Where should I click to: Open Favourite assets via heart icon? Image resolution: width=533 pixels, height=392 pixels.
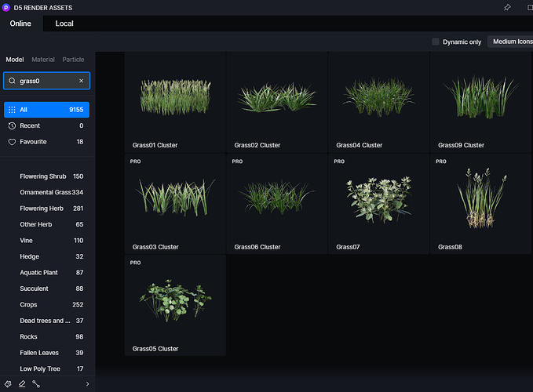click(x=12, y=142)
